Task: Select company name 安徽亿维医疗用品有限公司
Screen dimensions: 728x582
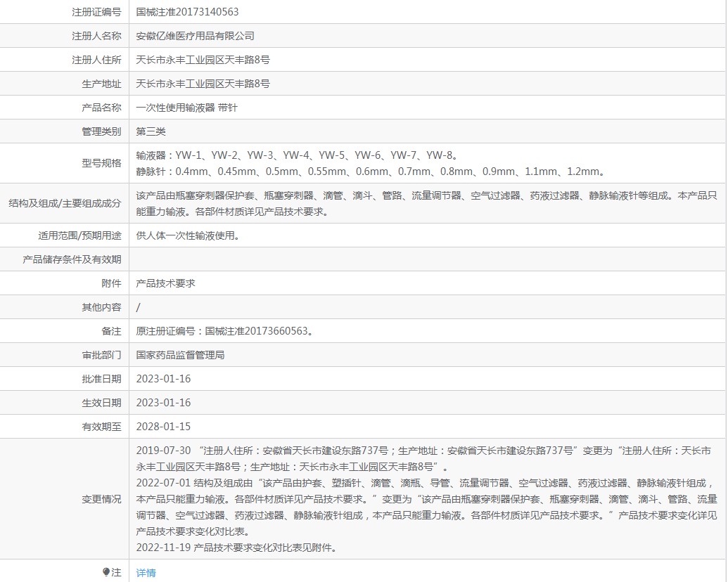Action: pos(195,36)
